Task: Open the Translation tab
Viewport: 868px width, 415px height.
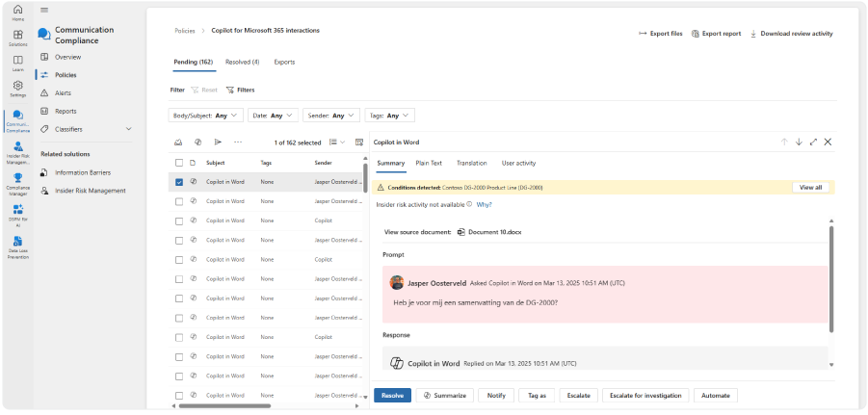Action: 472,164
